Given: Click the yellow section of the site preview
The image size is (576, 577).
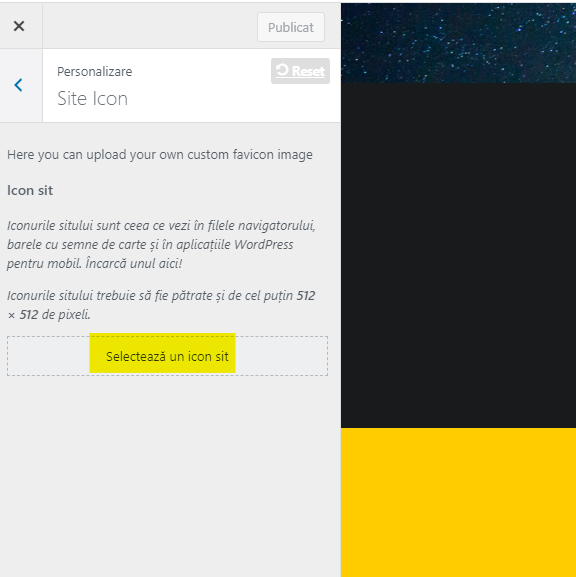Looking at the screenshot, I should tap(458, 502).
